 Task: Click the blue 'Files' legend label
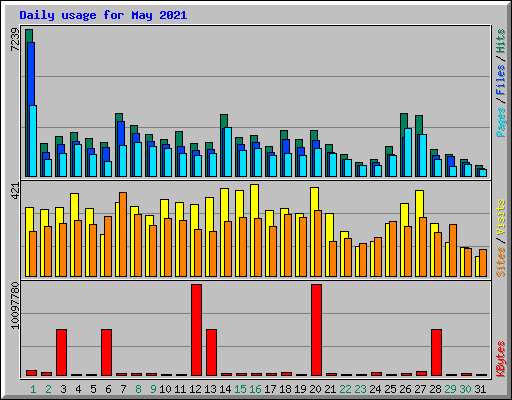[x=501, y=80]
